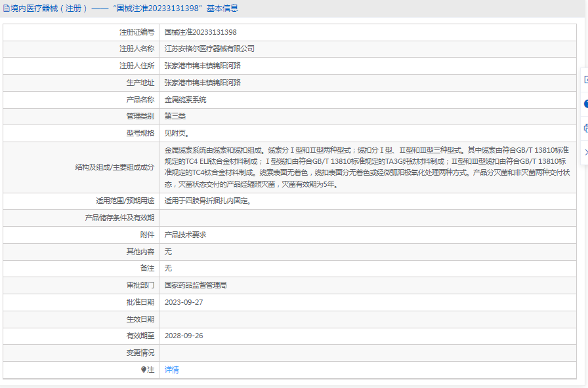This screenshot has width=588, height=388.
Task: Select the address value in 注册人住所 row
Action: click(x=203, y=66)
